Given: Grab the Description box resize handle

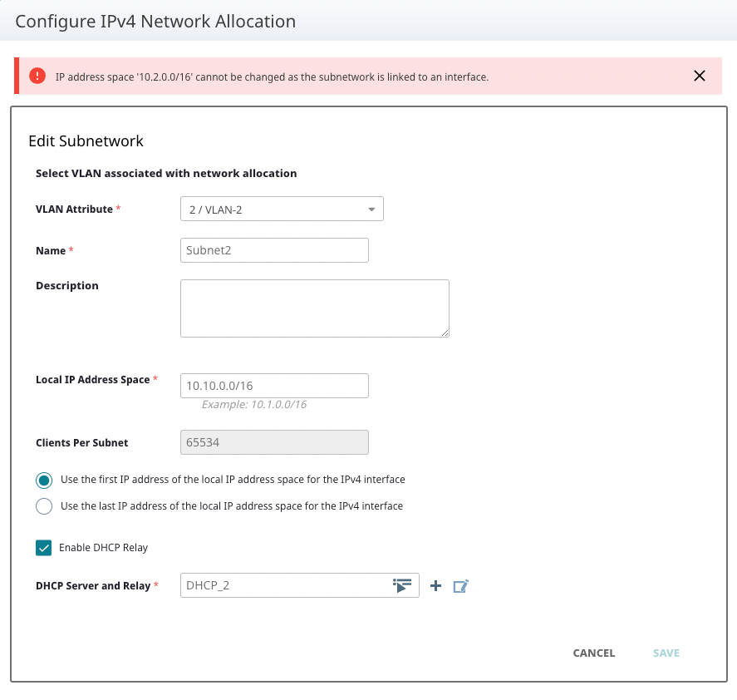Looking at the screenshot, I should 445,333.
